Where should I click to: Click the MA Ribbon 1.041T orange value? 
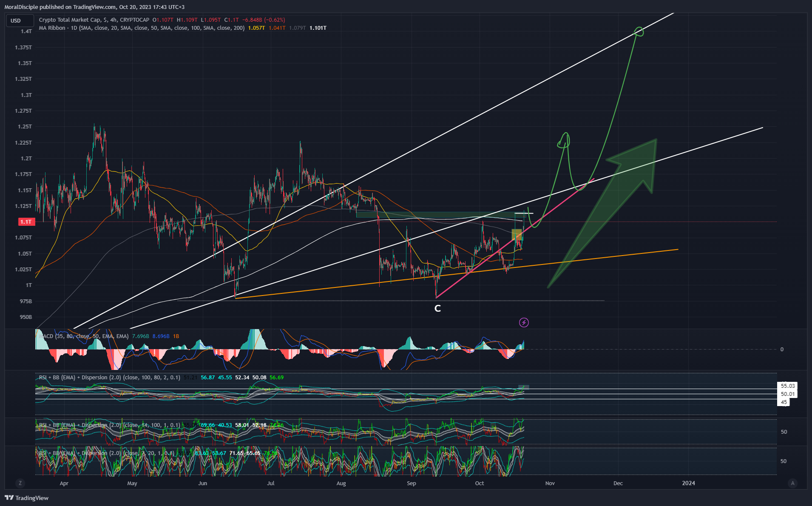[277, 28]
